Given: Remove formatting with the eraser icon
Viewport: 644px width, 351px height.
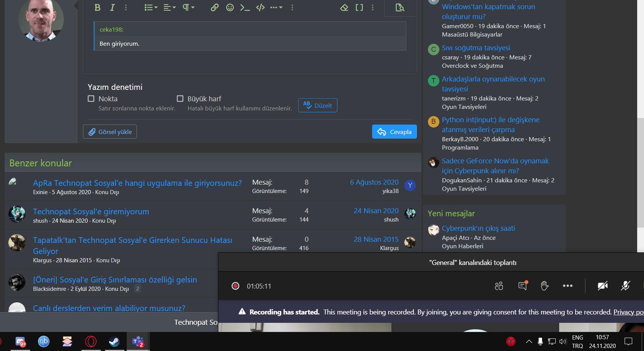Looking at the screenshot, I should tap(344, 8).
